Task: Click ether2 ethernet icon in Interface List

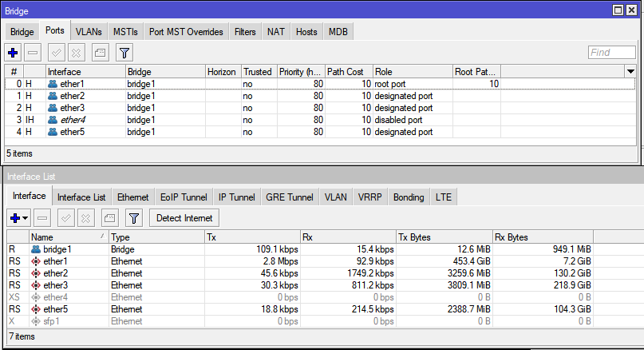Action: pyautogui.click(x=36, y=273)
